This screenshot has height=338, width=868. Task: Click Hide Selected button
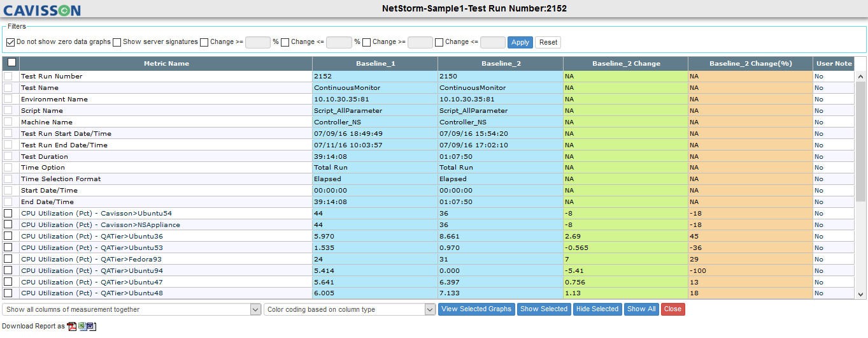click(x=597, y=309)
